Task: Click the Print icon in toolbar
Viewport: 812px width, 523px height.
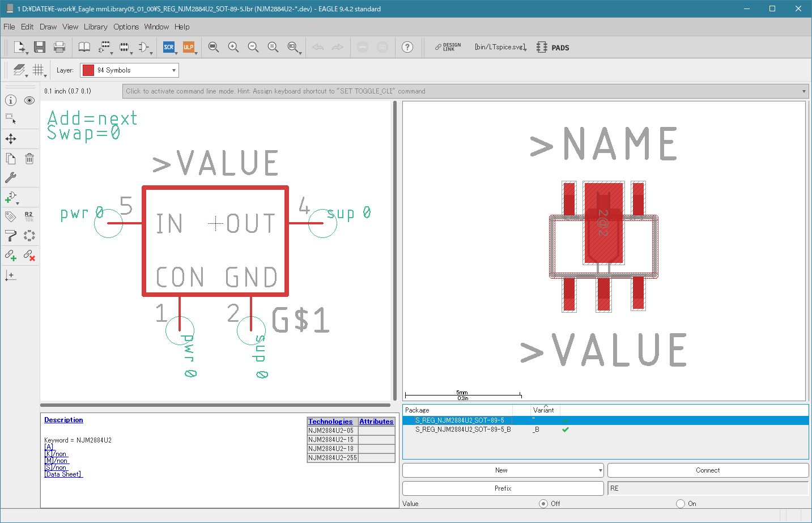Action: tap(59, 47)
